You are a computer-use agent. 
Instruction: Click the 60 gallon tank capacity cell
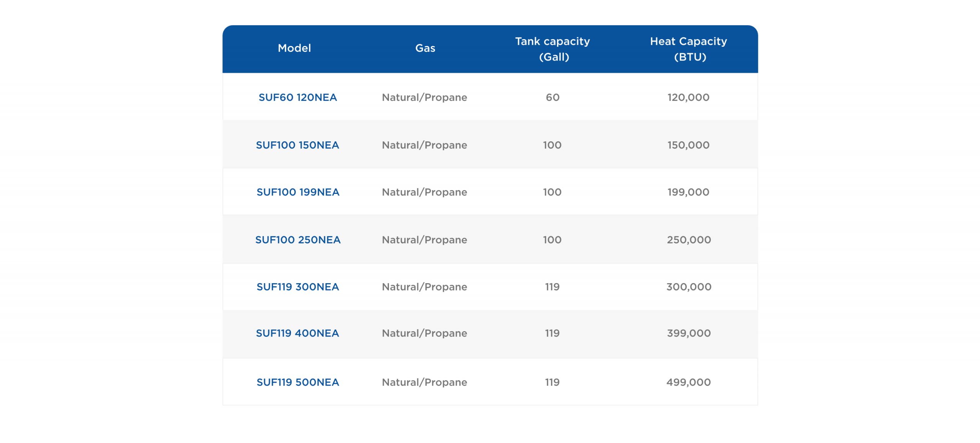552,97
